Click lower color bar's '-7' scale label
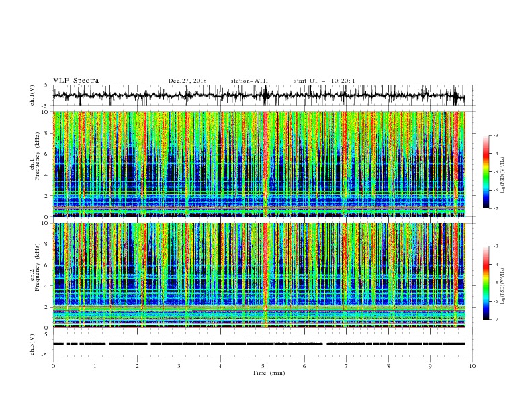 (495, 320)
